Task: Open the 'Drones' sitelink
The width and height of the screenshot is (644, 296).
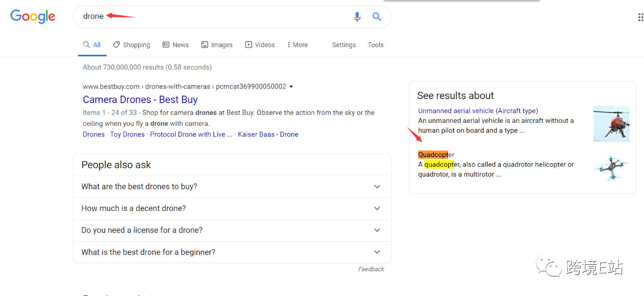Action: point(94,134)
